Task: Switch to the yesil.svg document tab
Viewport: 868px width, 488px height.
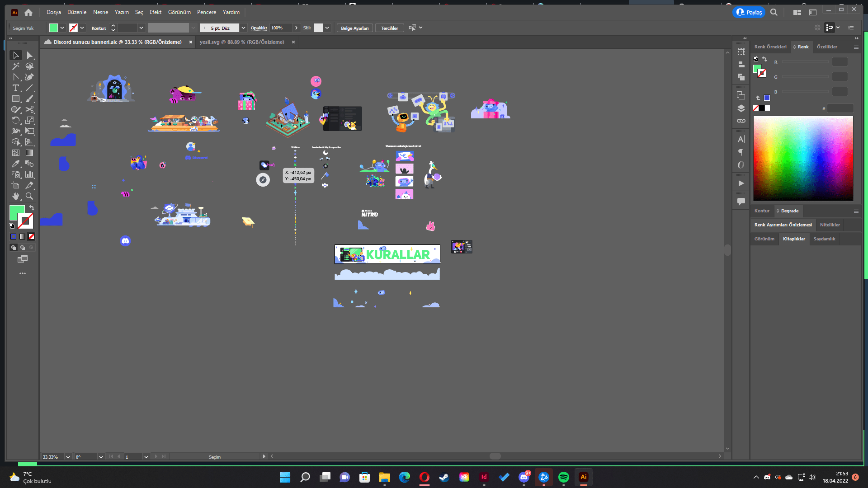Action: point(242,42)
